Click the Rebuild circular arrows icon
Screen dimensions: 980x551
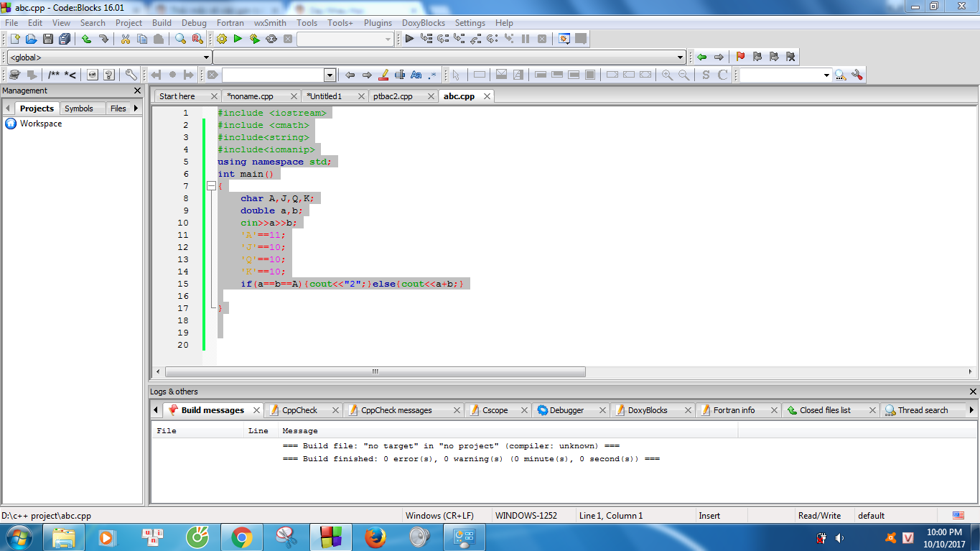271,39
